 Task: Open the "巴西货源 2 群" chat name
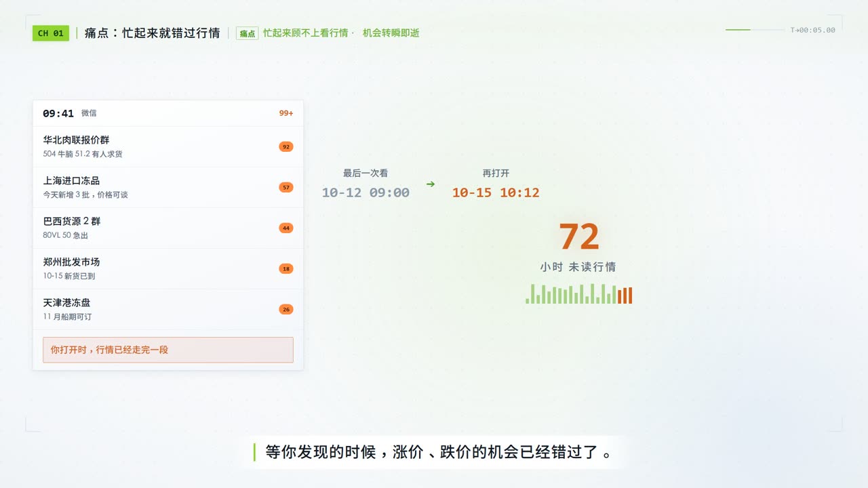pos(72,222)
